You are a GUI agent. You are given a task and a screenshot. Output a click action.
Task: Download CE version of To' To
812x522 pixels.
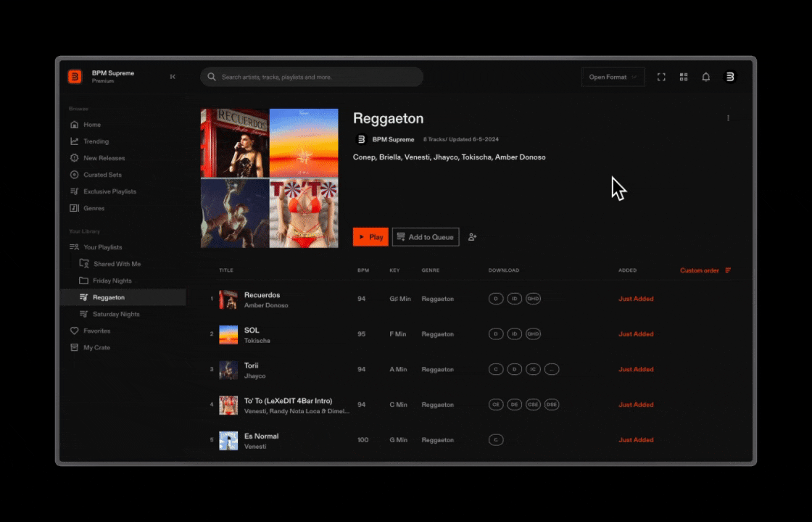496,405
